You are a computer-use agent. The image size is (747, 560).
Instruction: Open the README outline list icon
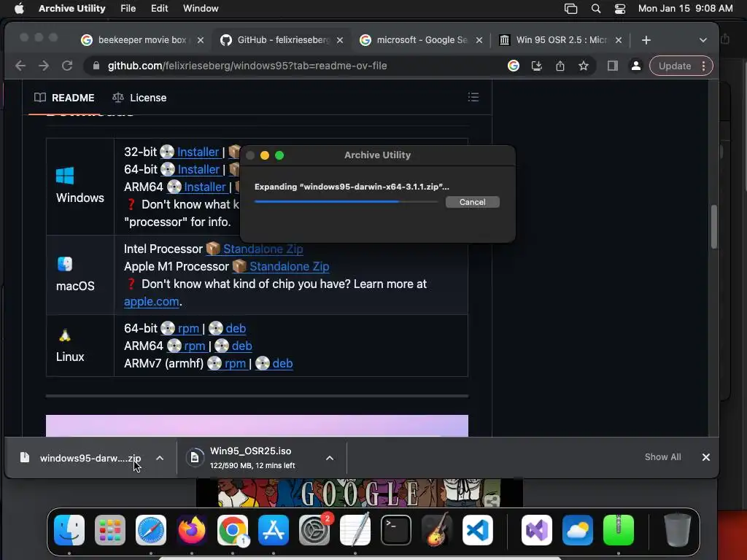click(473, 97)
